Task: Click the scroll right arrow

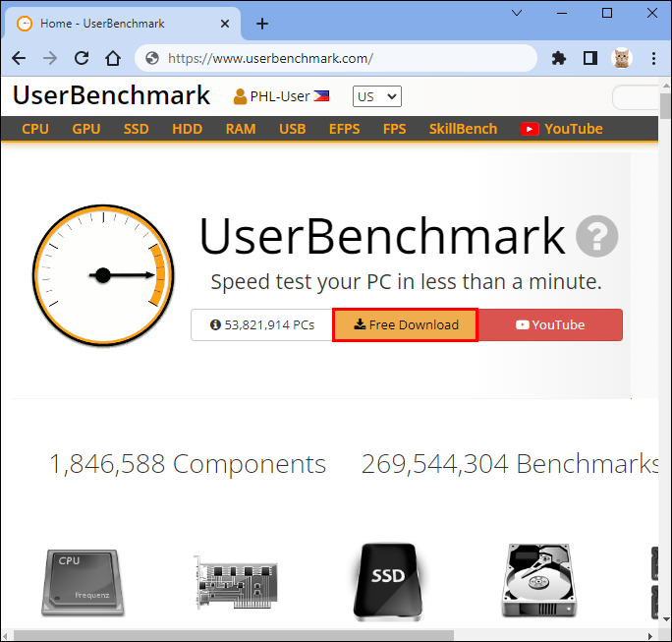Action: [650, 635]
